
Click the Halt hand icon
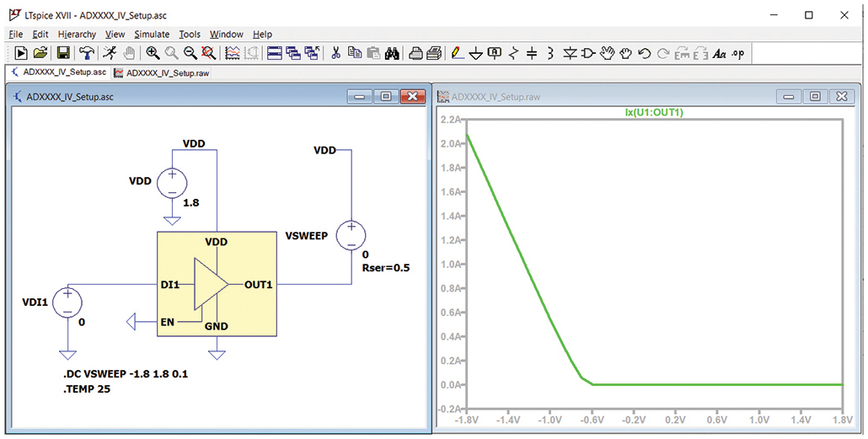coord(129,53)
